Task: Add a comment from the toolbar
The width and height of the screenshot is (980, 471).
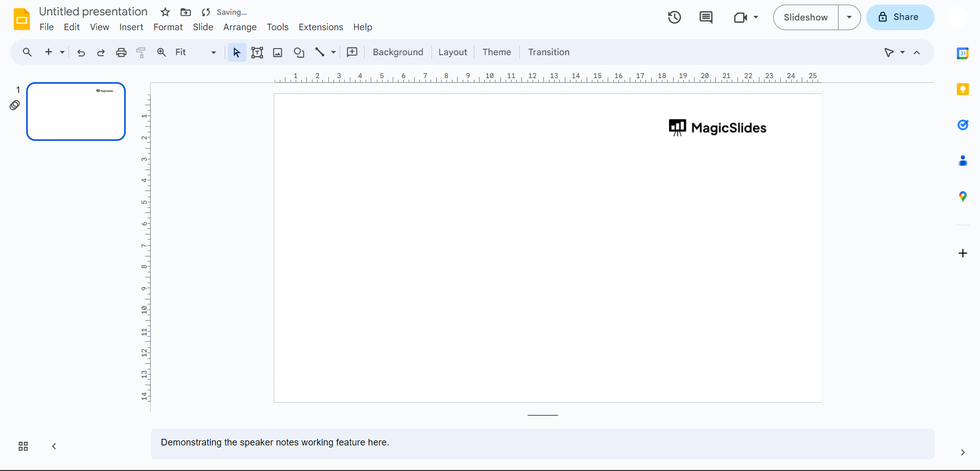Action: 352,52
